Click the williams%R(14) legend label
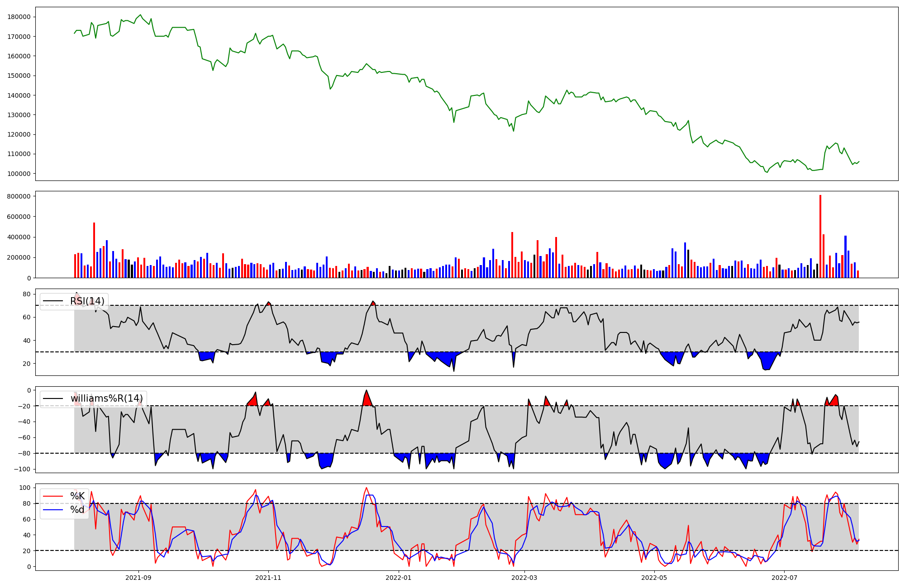Viewport: 905px width, 588px height. coord(106,398)
